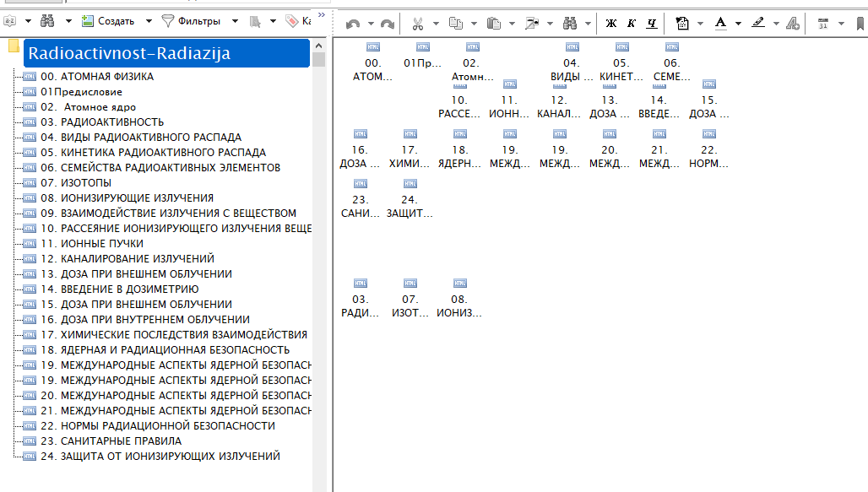Select '23. САНИТАРНЫЕ ПРАВИЛА' in the tree
Screen dimensions: 868x492
111,441
